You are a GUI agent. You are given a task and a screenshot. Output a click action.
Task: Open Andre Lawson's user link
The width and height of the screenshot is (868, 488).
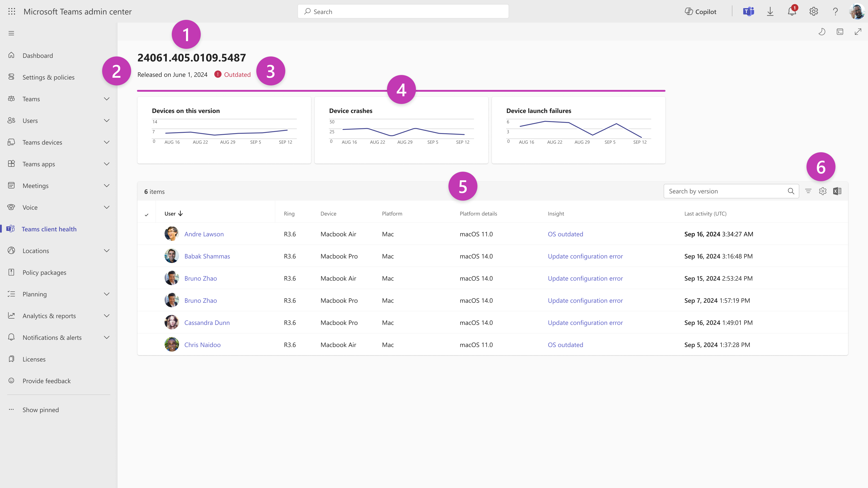pos(204,234)
